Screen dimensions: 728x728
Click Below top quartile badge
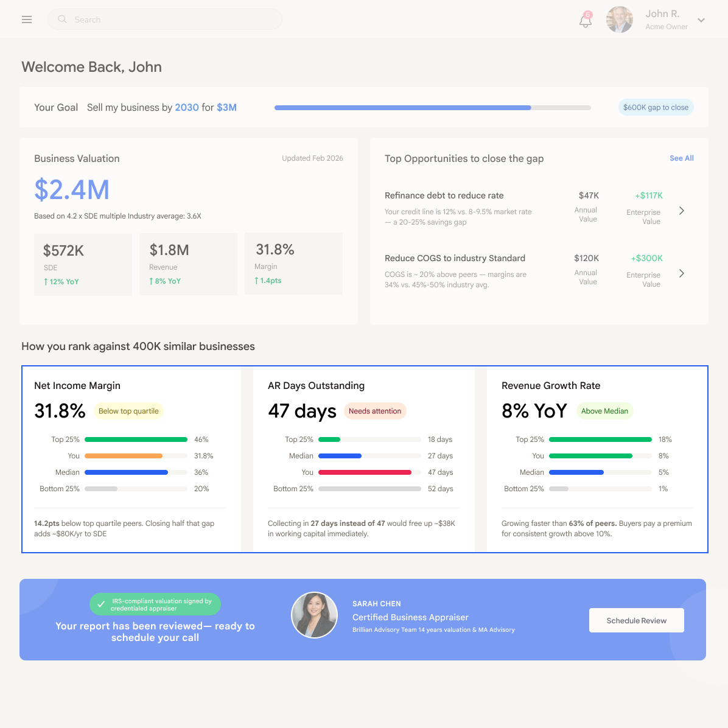pos(128,411)
